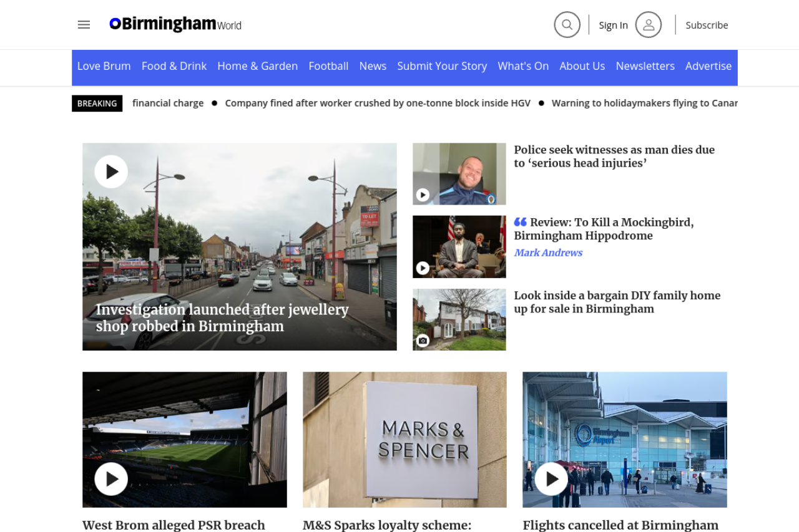Click the search magnifier icon
The image size is (799, 532).
[x=567, y=25]
